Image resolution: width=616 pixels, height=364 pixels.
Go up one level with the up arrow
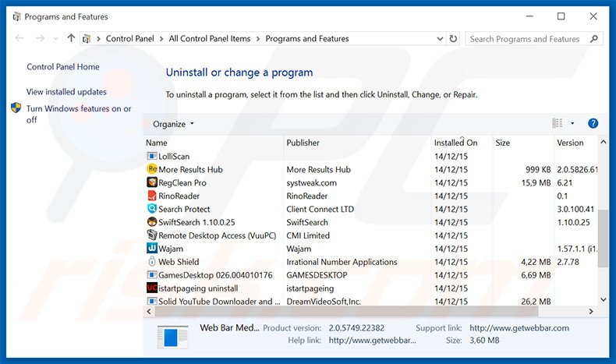click(71, 38)
